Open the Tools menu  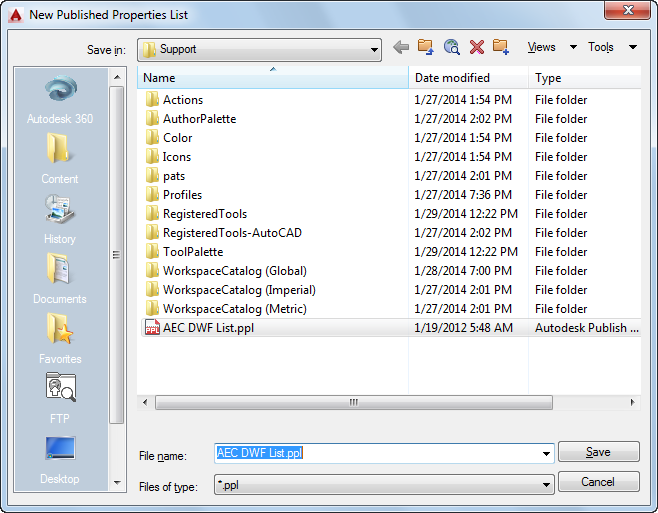click(601, 47)
